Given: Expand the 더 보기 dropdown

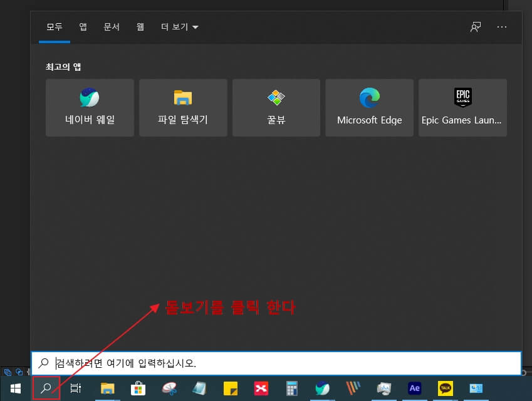Looking at the screenshot, I should (180, 27).
